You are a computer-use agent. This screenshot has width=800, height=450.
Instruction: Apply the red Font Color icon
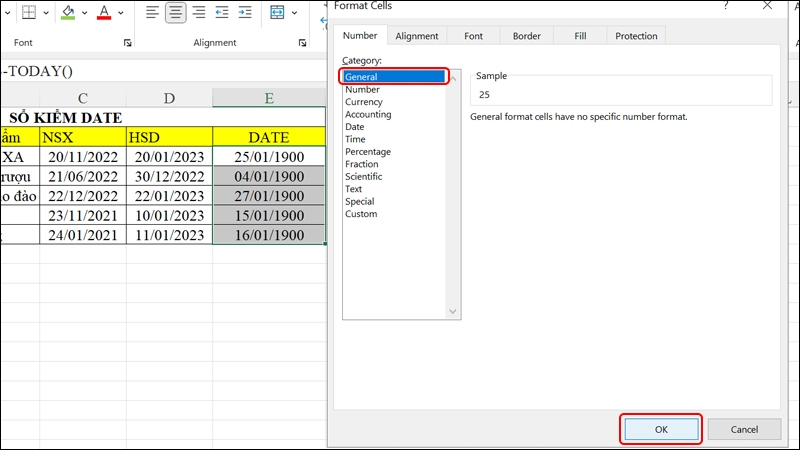point(104,12)
